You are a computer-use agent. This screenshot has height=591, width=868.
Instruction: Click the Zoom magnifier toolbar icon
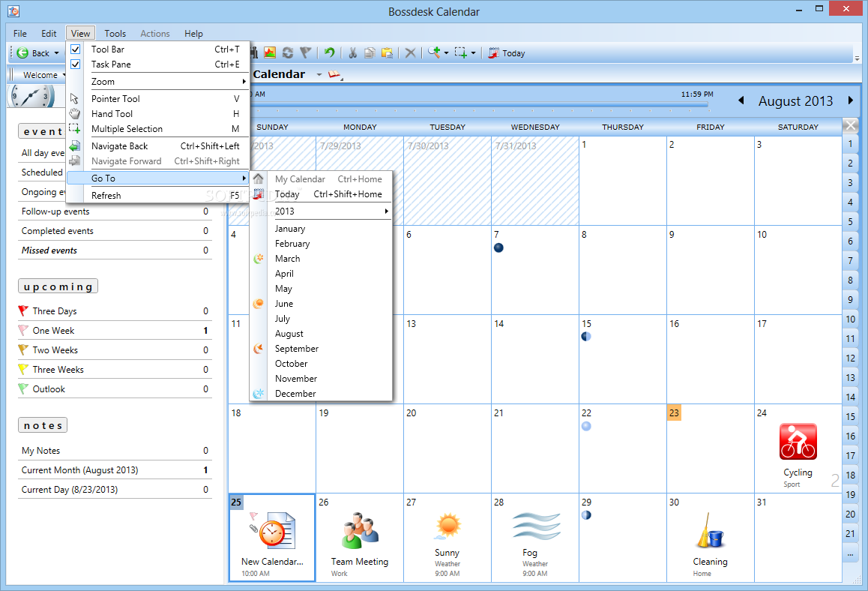click(x=434, y=52)
